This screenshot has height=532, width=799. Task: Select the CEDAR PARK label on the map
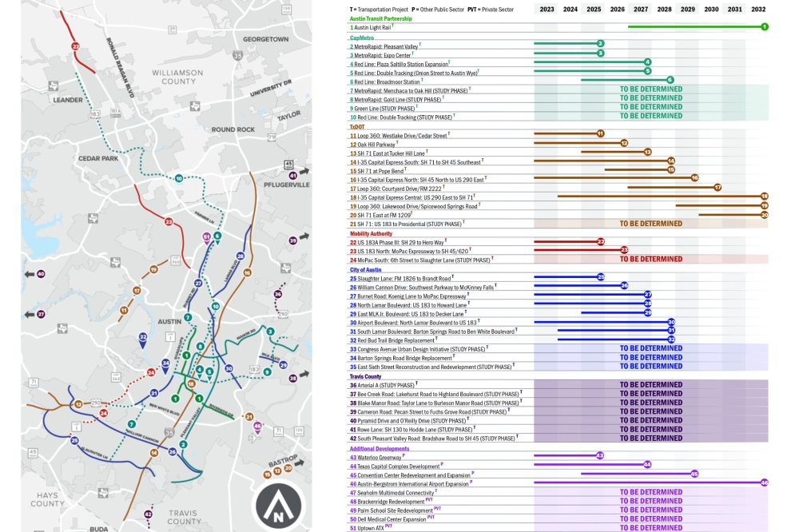coord(98,158)
